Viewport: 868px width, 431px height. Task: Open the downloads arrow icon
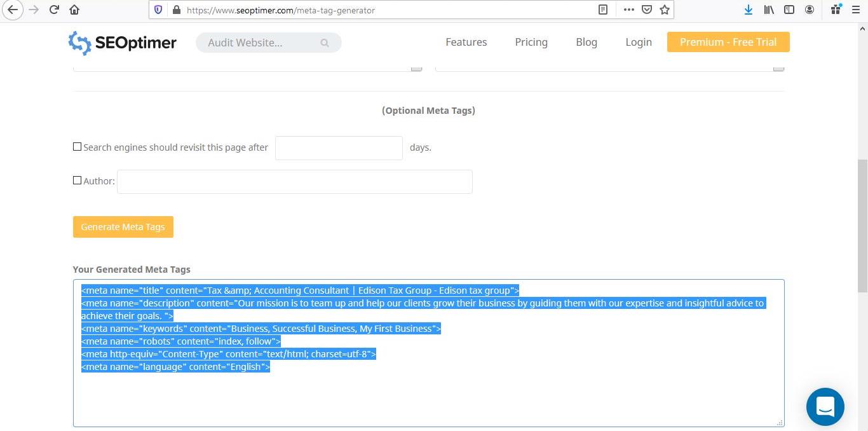(749, 10)
